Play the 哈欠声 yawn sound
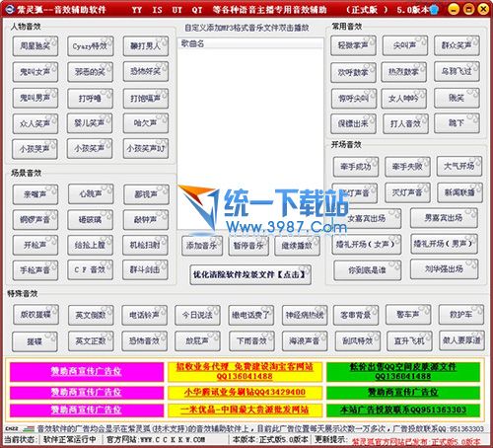The image size is (493, 448). pyautogui.click(x=146, y=123)
